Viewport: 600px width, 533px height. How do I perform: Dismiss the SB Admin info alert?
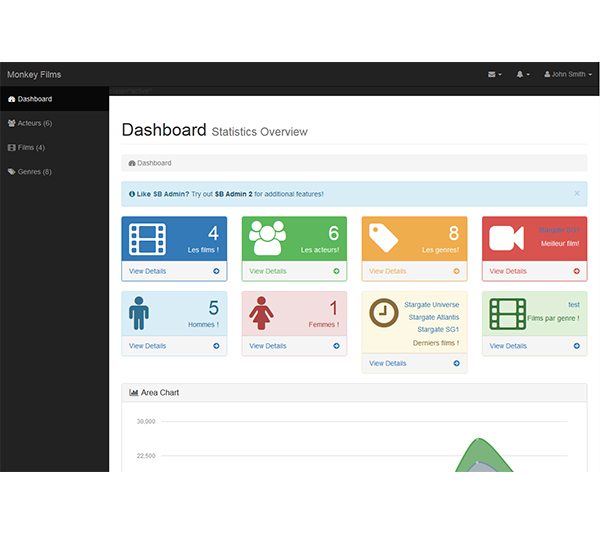[576, 193]
